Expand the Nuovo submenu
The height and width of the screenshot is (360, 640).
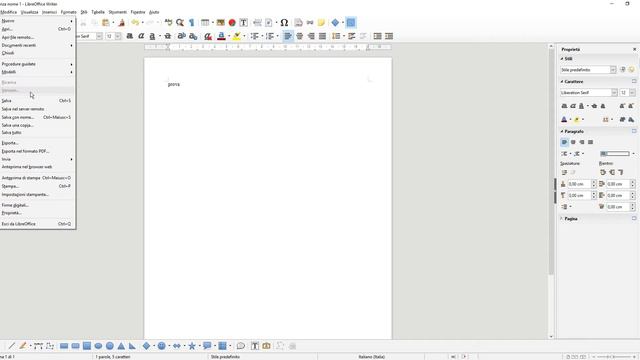click(37, 21)
